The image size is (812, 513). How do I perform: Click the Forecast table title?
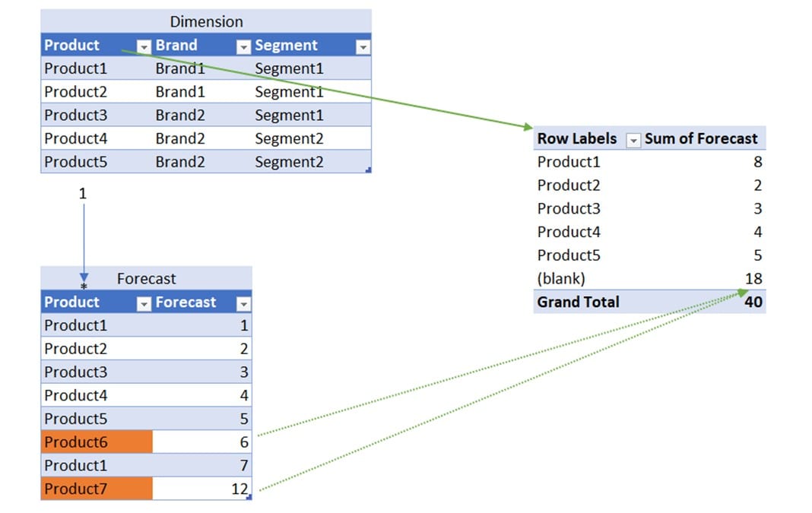click(x=147, y=278)
